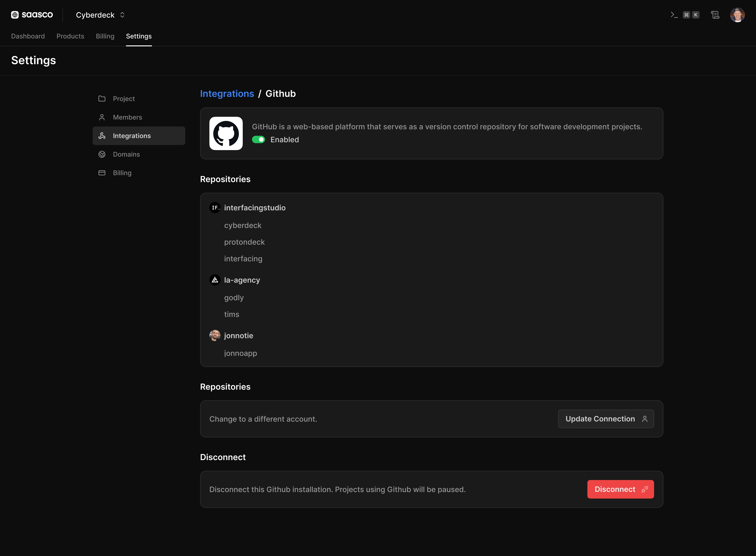Screen dimensions: 756x556
Task: Switch to the Dashboard tab
Action: 28,36
